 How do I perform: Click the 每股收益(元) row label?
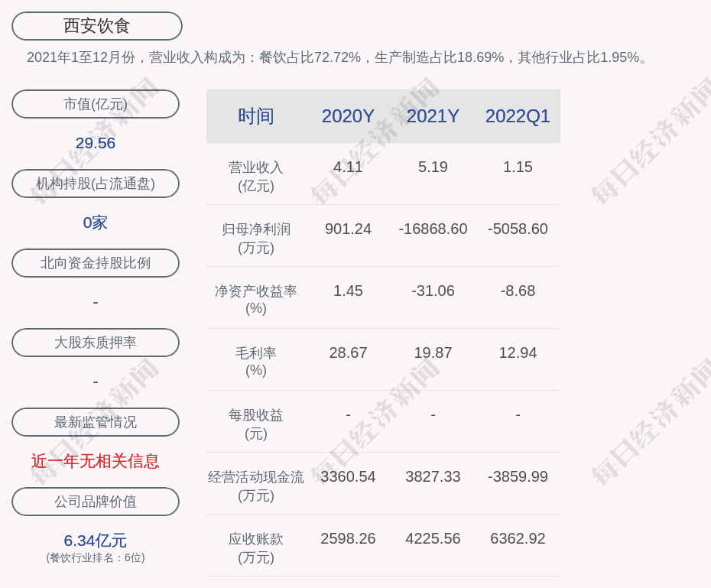[x=256, y=424]
